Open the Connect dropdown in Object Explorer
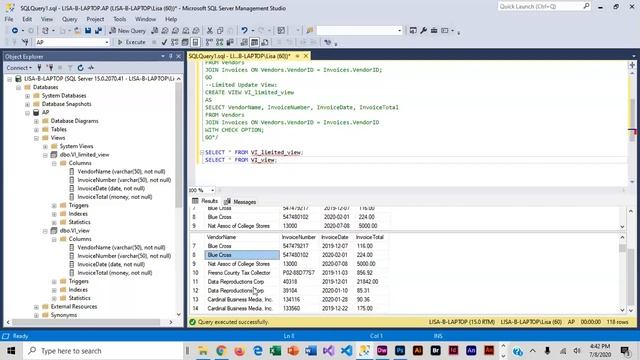 (19, 68)
